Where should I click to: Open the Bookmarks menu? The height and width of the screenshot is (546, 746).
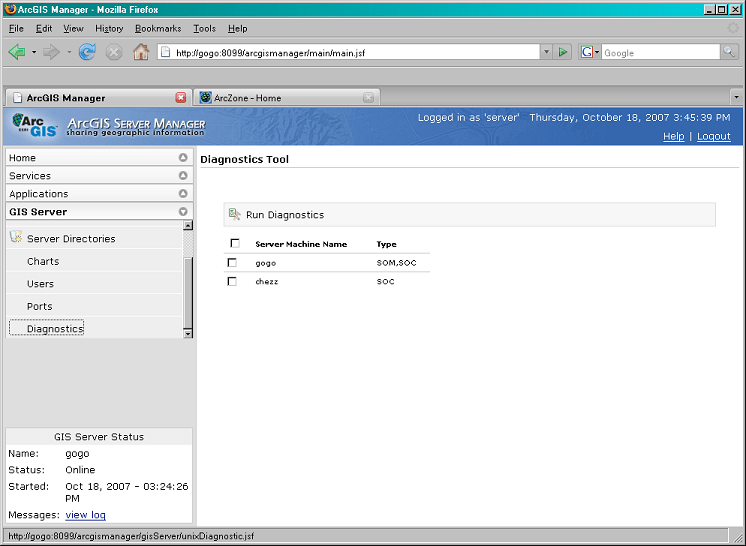(158, 29)
